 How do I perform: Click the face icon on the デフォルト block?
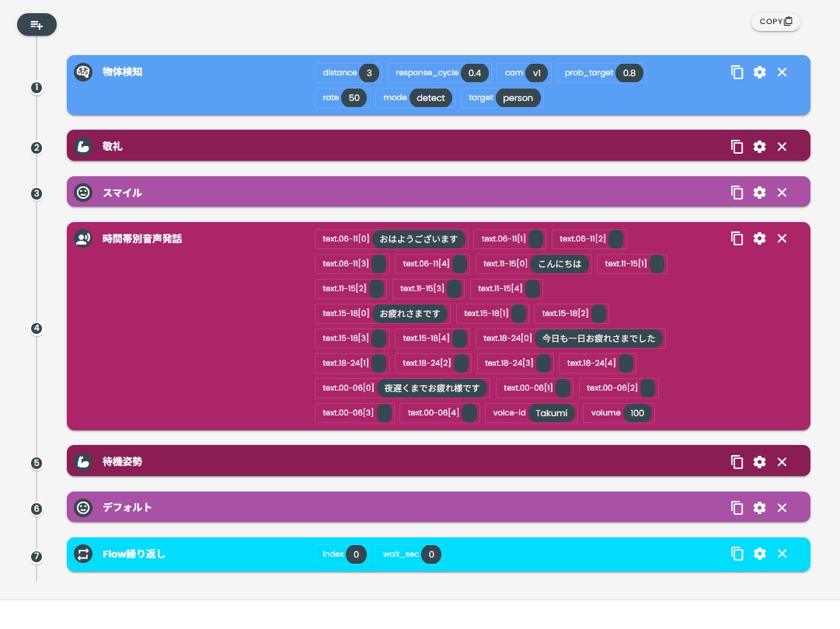[x=83, y=507]
